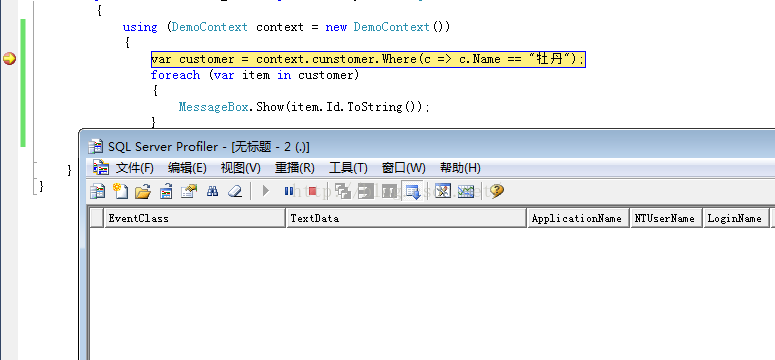Open the 视图(V) menu
This screenshot has width=775, height=360.
[241, 168]
